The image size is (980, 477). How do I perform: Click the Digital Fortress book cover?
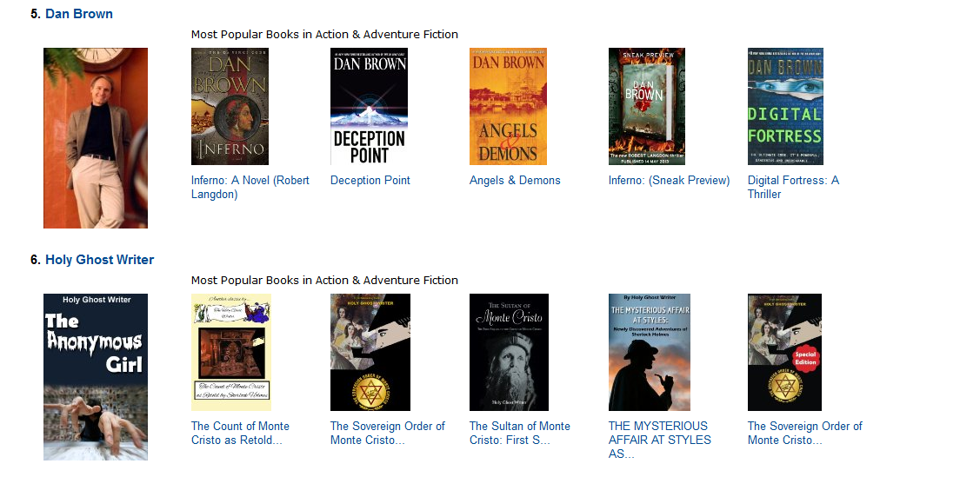(785, 106)
